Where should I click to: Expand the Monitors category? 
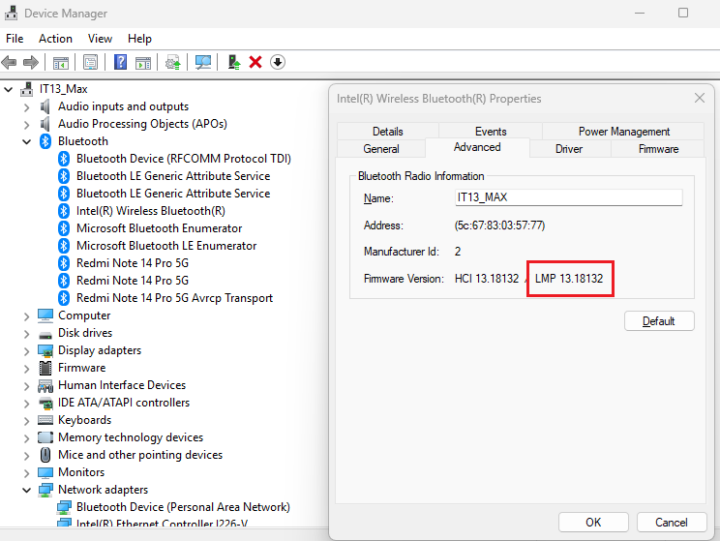(27, 473)
